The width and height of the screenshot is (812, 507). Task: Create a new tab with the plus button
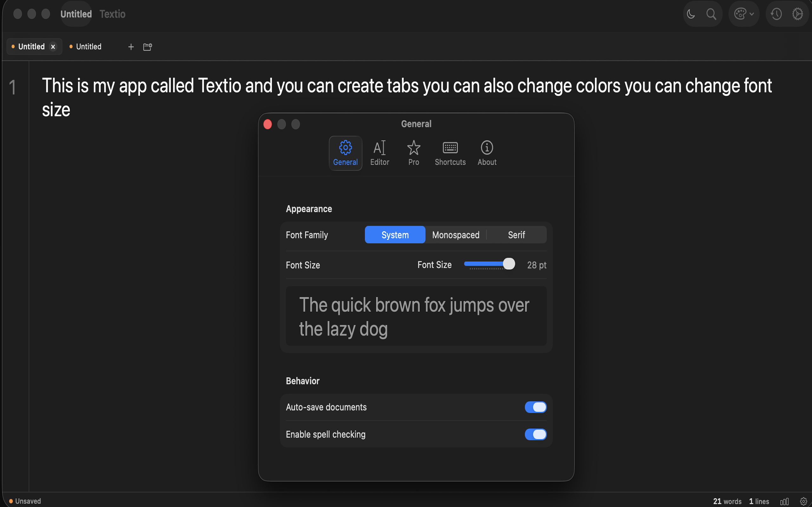tap(131, 47)
